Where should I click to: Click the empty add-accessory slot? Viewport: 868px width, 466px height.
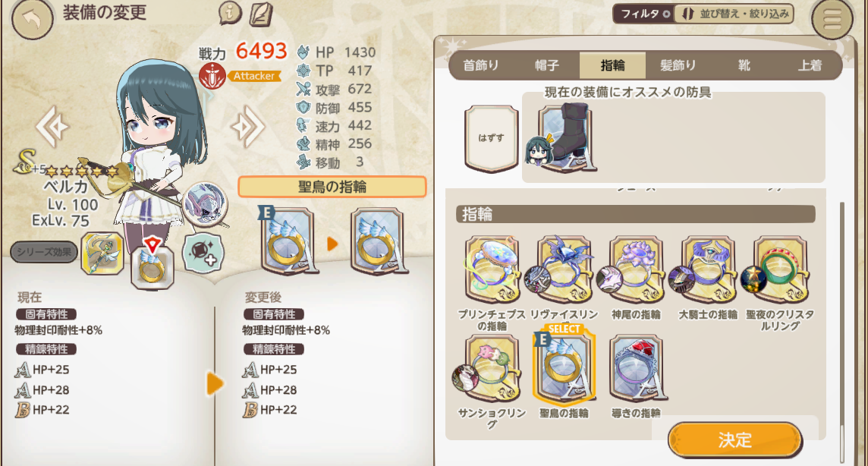point(203,253)
